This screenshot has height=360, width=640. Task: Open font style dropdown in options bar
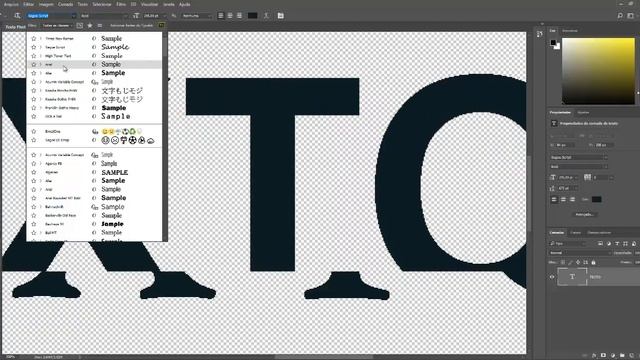coord(104,16)
